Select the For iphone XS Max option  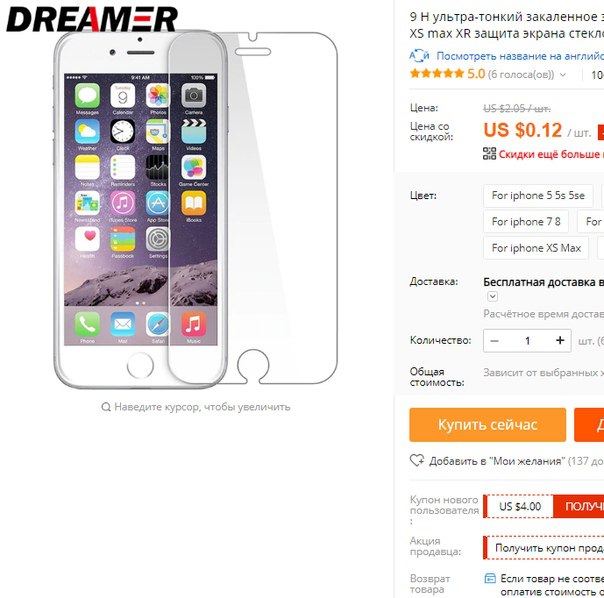(536, 248)
